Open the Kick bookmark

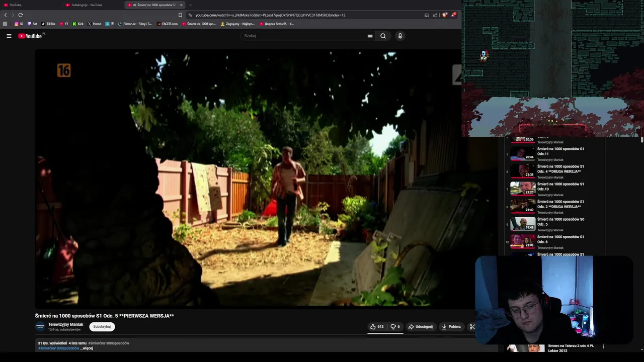tap(78, 24)
